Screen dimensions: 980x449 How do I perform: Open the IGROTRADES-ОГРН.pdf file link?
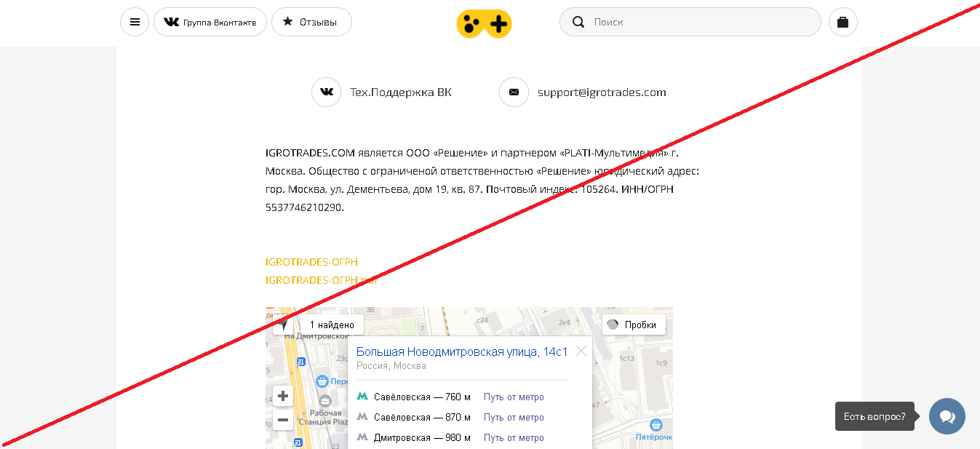tap(322, 280)
